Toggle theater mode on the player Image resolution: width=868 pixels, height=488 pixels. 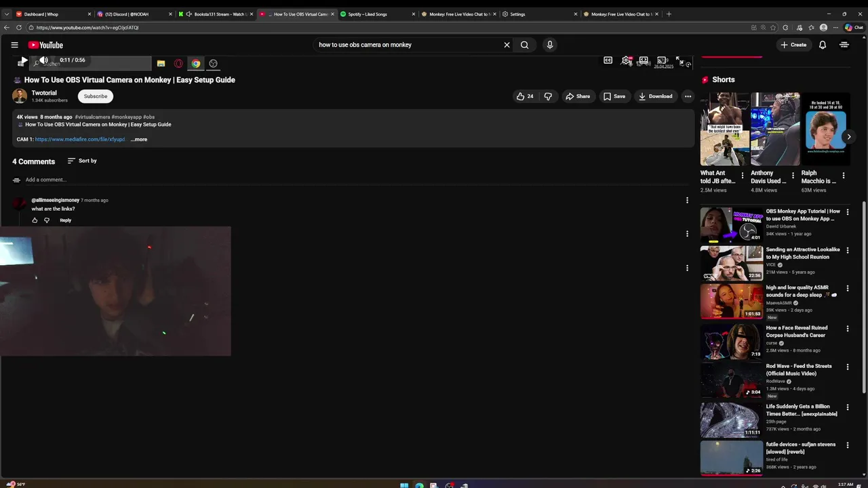[x=644, y=60]
